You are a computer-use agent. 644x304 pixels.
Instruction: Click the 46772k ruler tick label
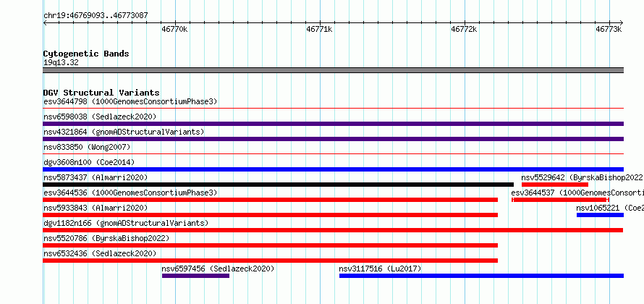click(464, 29)
